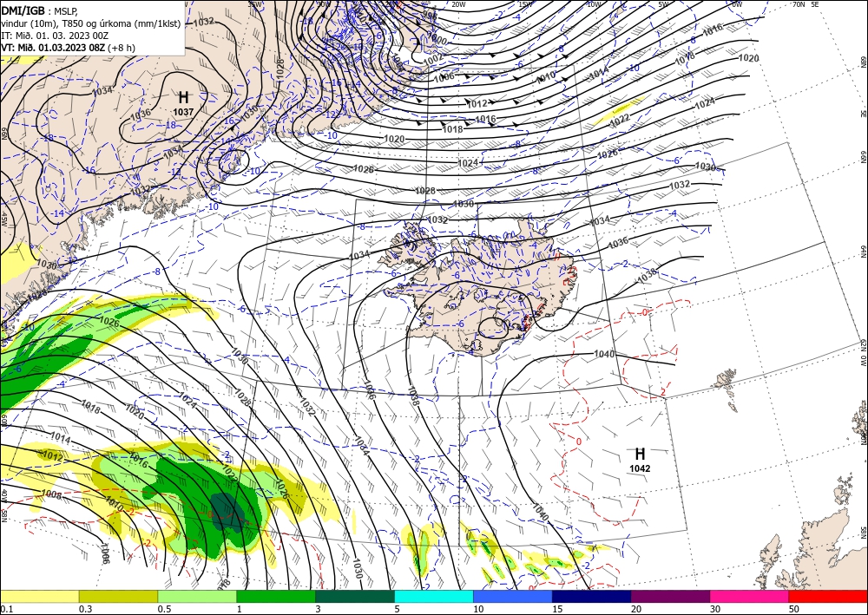Click the '1037' pressure value over Greenland
This screenshot has height=615, width=868.
(183, 112)
